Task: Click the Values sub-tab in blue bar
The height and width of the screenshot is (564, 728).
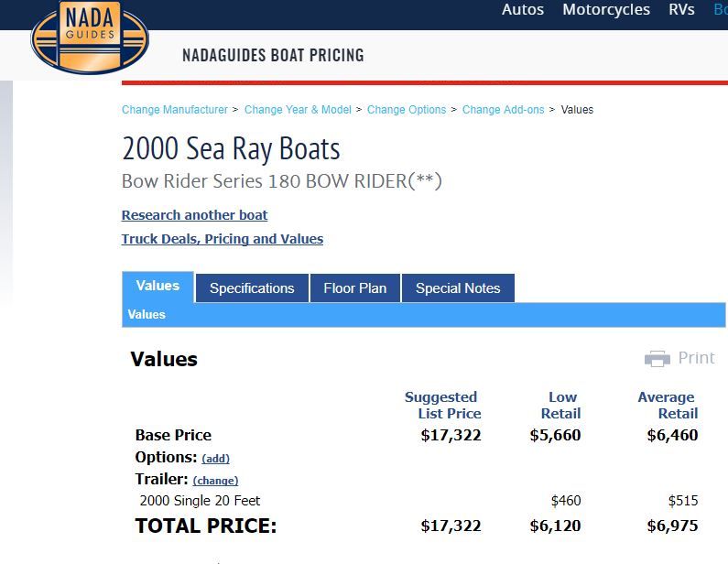Action: click(147, 315)
